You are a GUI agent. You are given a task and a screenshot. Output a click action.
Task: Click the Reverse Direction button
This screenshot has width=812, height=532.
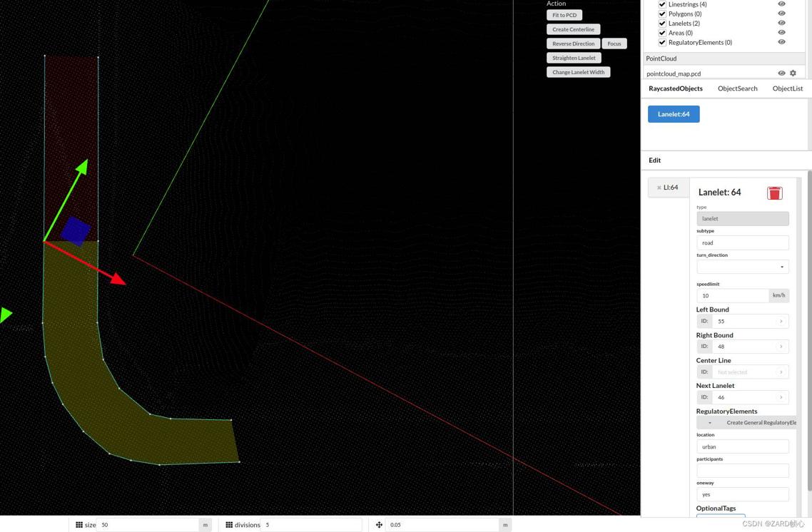tap(573, 44)
